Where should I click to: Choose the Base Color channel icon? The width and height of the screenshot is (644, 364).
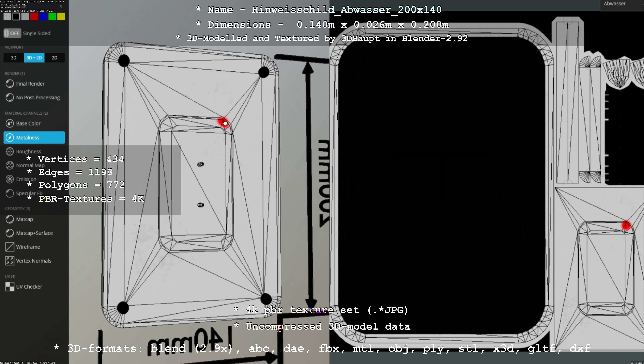pyautogui.click(x=10, y=123)
